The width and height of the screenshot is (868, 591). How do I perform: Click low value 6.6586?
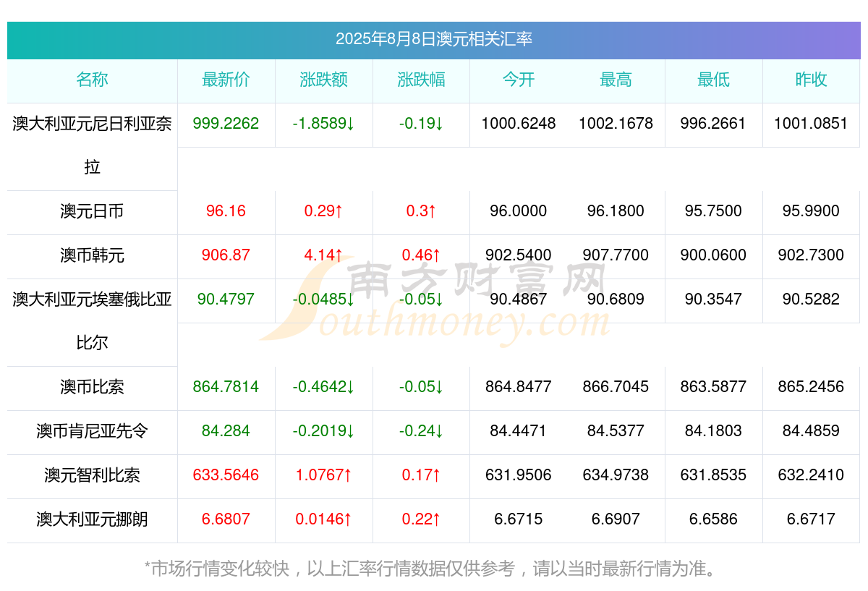pyautogui.click(x=713, y=519)
